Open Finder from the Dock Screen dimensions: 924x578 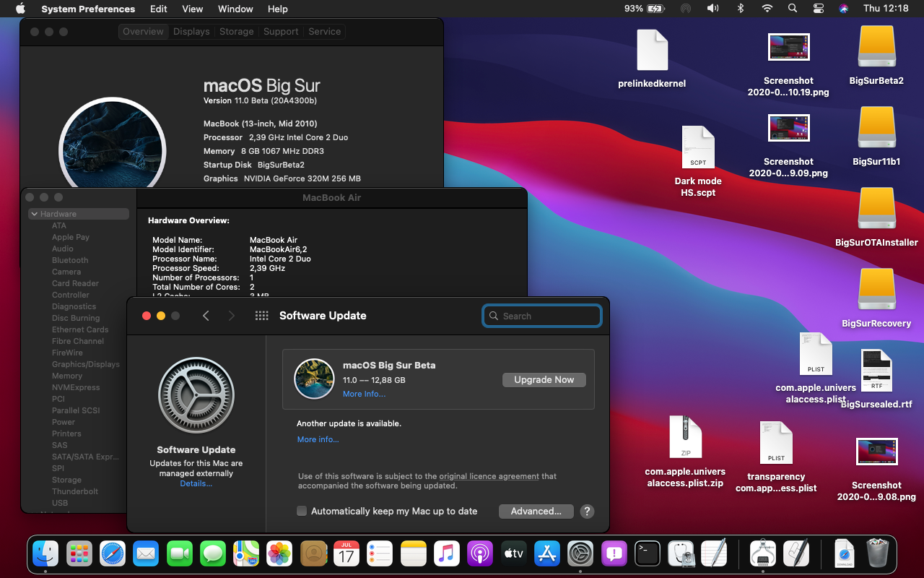tap(46, 554)
